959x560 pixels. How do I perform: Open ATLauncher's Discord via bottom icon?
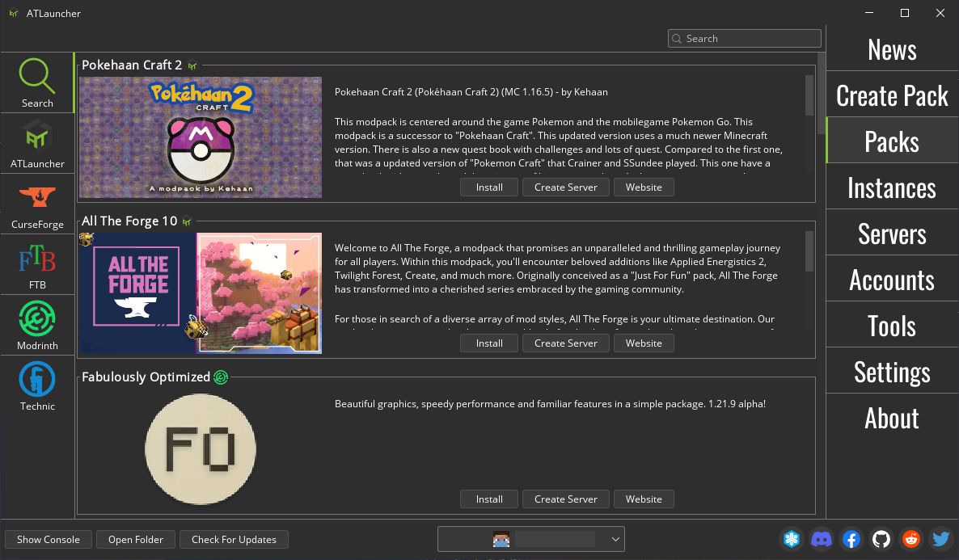tap(822, 539)
